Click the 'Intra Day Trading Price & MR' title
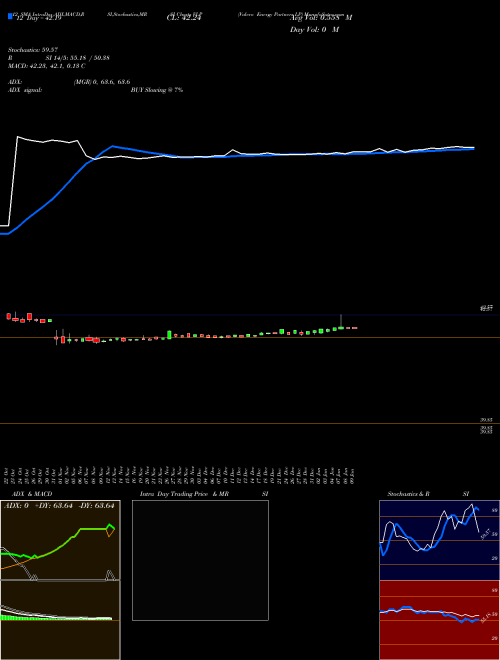 tap(184, 494)
